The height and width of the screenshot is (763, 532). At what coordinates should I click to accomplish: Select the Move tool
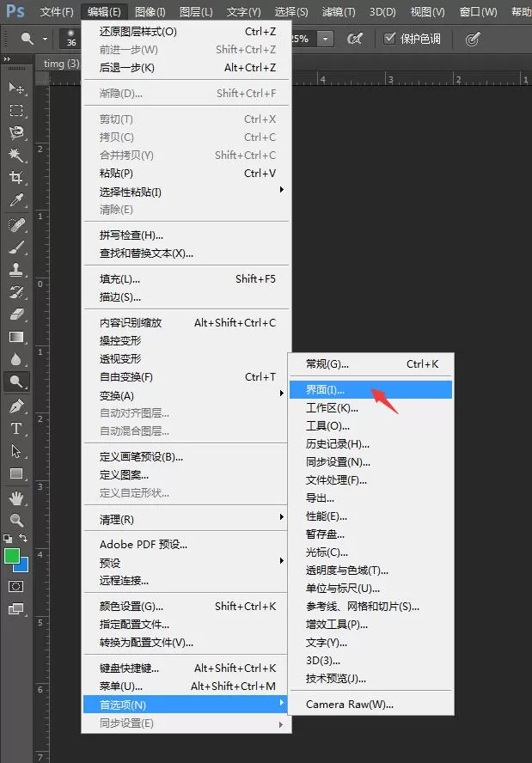click(x=16, y=89)
